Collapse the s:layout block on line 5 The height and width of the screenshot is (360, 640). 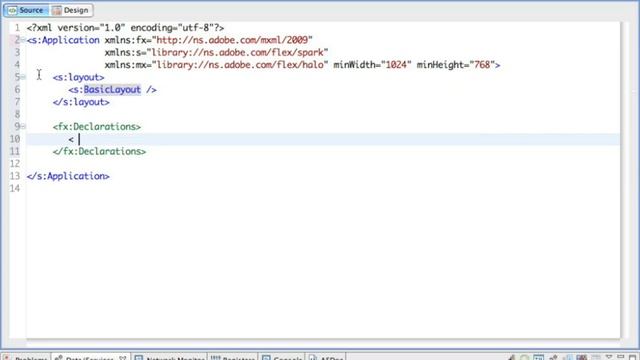(23, 77)
